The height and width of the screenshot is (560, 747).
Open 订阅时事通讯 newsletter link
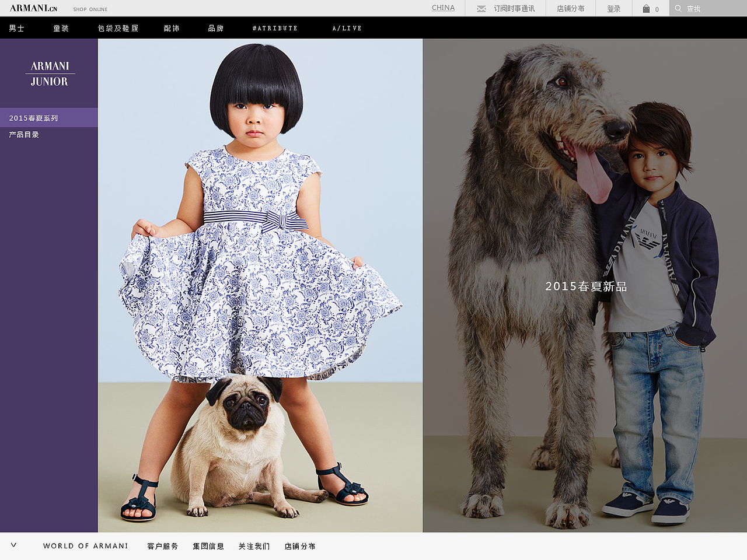(x=514, y=9)
